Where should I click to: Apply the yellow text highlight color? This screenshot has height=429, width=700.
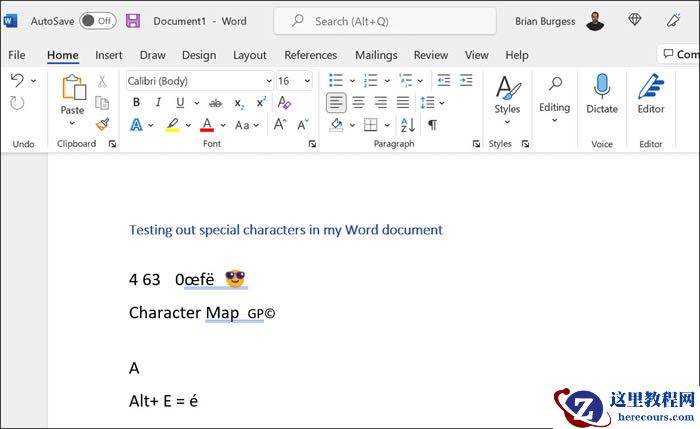coord(172,125)
